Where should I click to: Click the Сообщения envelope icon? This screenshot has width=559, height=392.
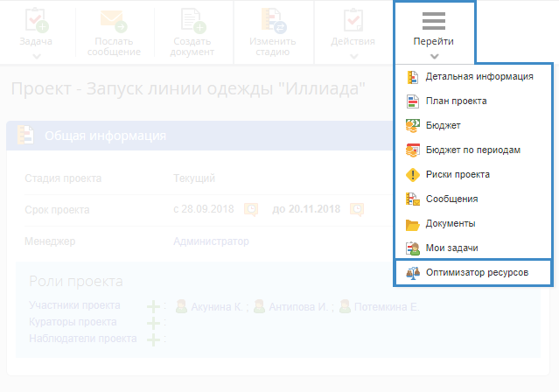click(413, 199)
